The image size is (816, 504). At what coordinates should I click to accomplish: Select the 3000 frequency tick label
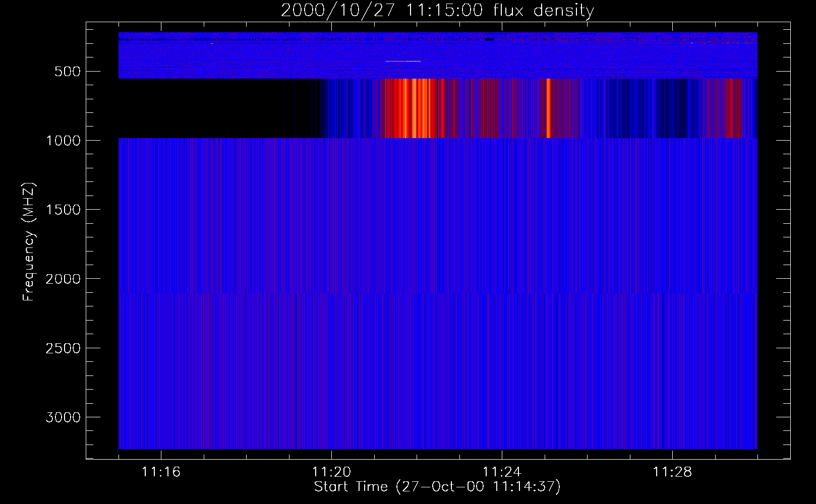point(63,417)
